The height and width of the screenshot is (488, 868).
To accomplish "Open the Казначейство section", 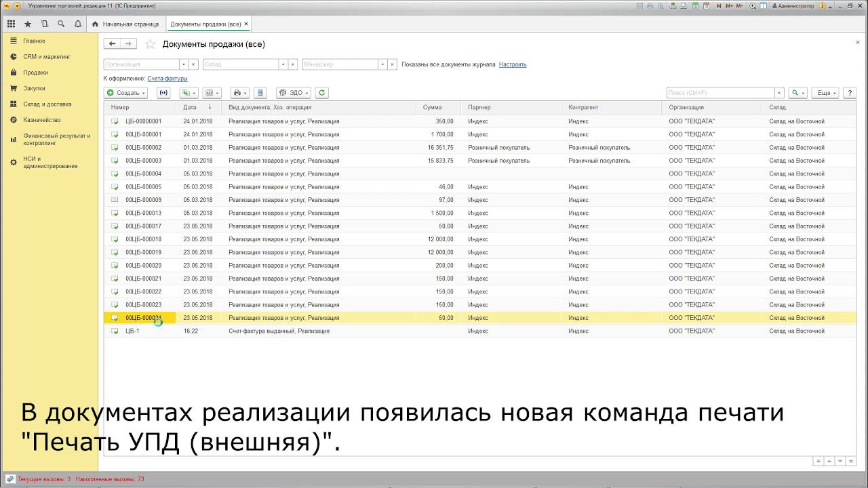I will 41,120.
